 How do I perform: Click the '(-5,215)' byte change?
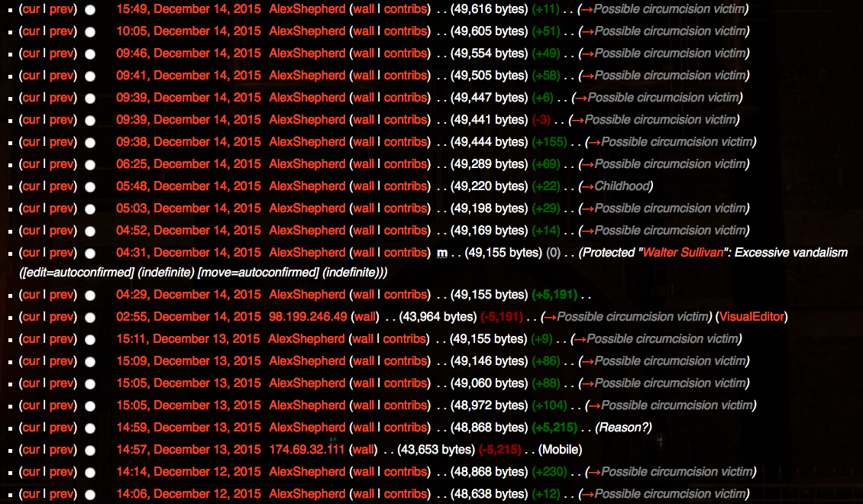tap(499, 450)
